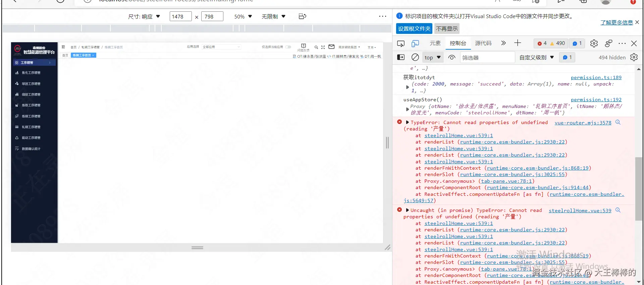Open the 了解更多信息 link
Viewport: 644px width, 285px height.
616,22
